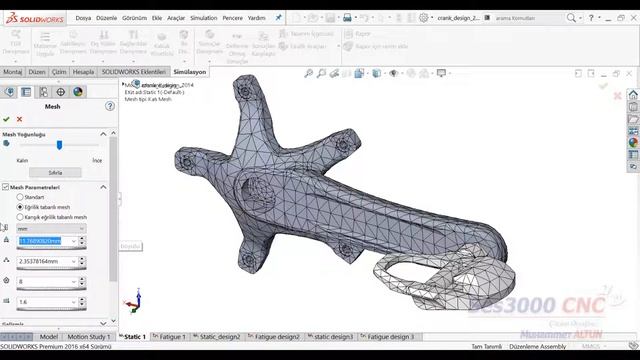Open dropdown arrow of the 1.6 ratio field

click(73, 302)
